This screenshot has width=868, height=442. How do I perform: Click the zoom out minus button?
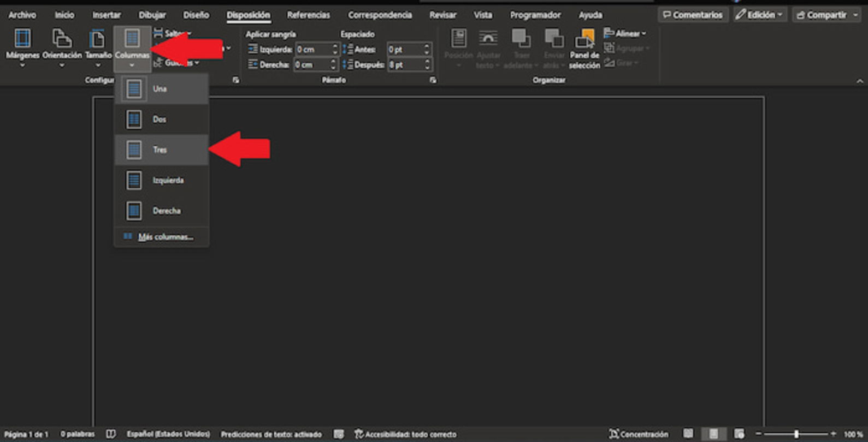coord(758,434)
